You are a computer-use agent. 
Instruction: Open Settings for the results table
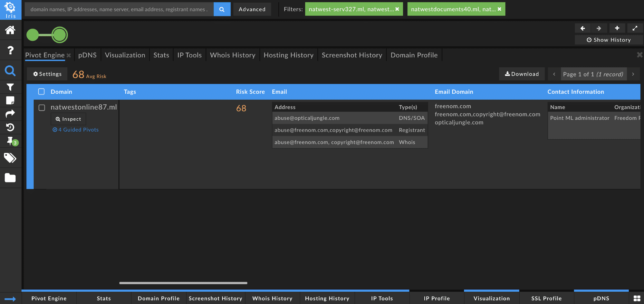tap(47, 74)
